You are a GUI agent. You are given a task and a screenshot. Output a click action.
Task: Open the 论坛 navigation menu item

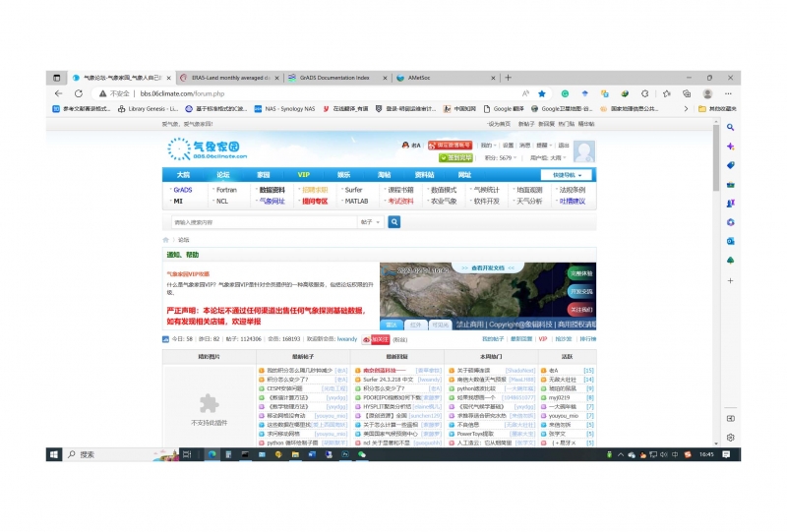223,174
